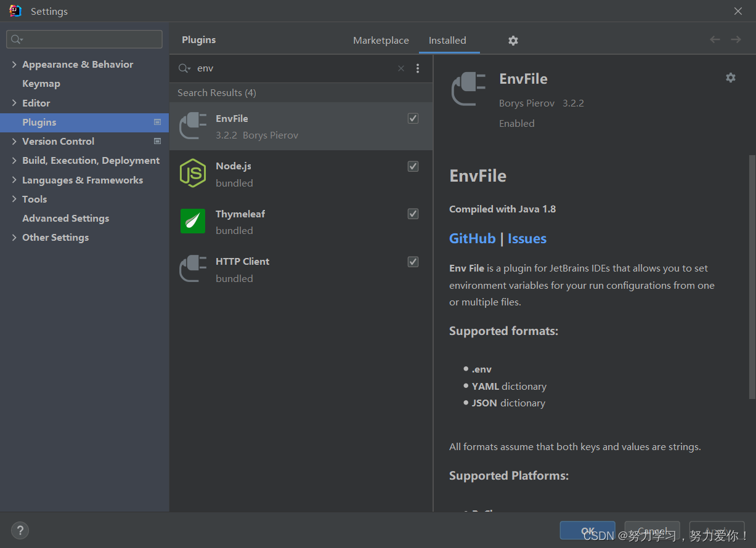This screenshot has width=756, height=548.
Task: Expand the Tools settings section
Action: 14,199
